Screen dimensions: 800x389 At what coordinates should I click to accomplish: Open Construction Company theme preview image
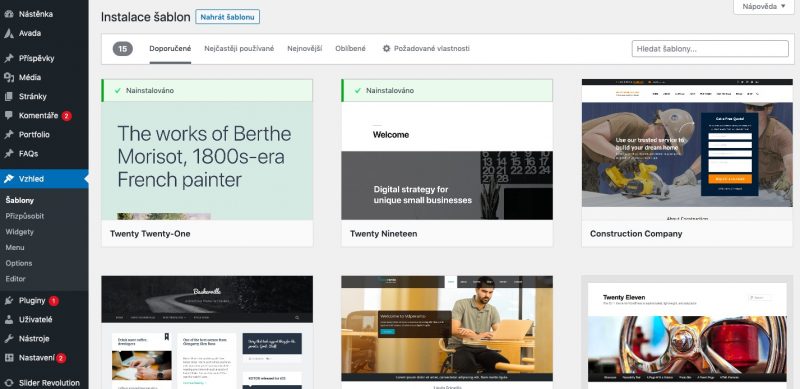[x=687, y=150]
